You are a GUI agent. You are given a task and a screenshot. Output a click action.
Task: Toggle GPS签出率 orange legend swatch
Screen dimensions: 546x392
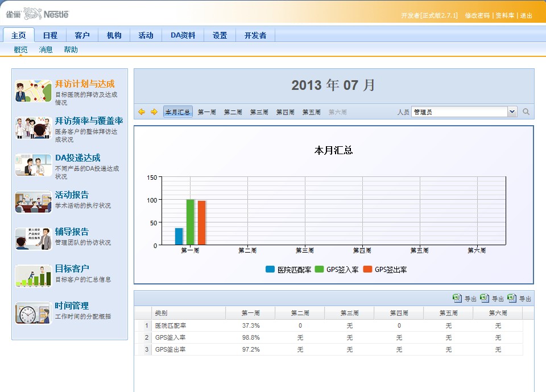(x=367, y=269)
